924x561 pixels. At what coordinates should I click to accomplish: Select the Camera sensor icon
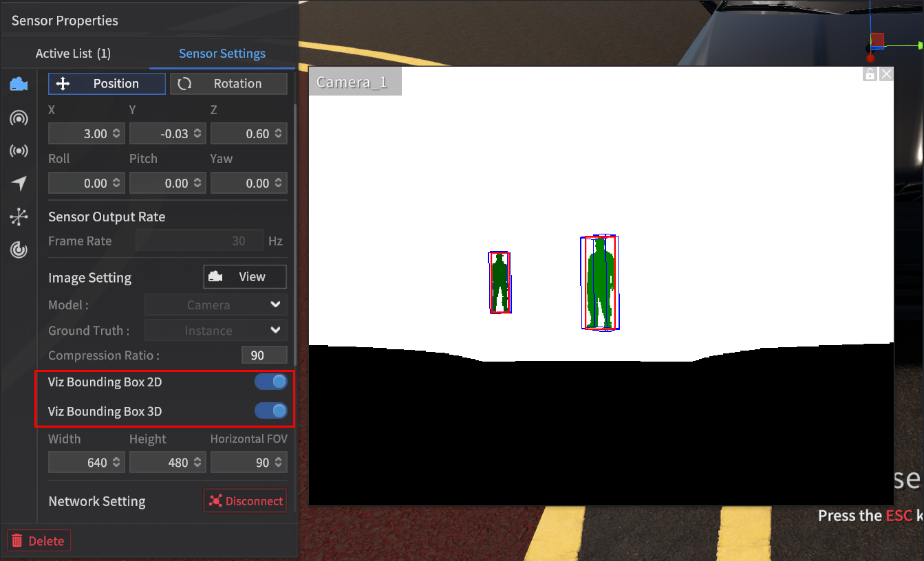tap(19, 84)
